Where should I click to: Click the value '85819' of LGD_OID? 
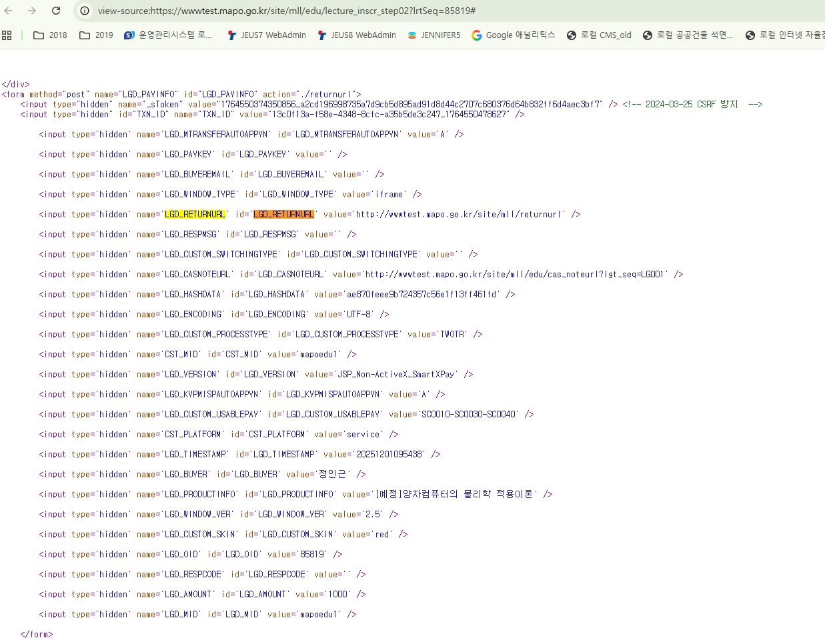pyautogui.click(x=313, y=554)
